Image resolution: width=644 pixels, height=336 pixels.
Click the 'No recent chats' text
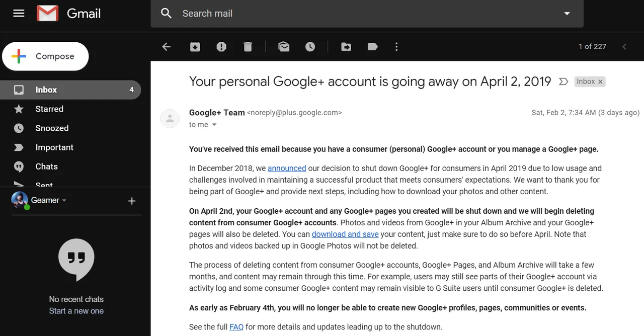[x=76, y=299]
